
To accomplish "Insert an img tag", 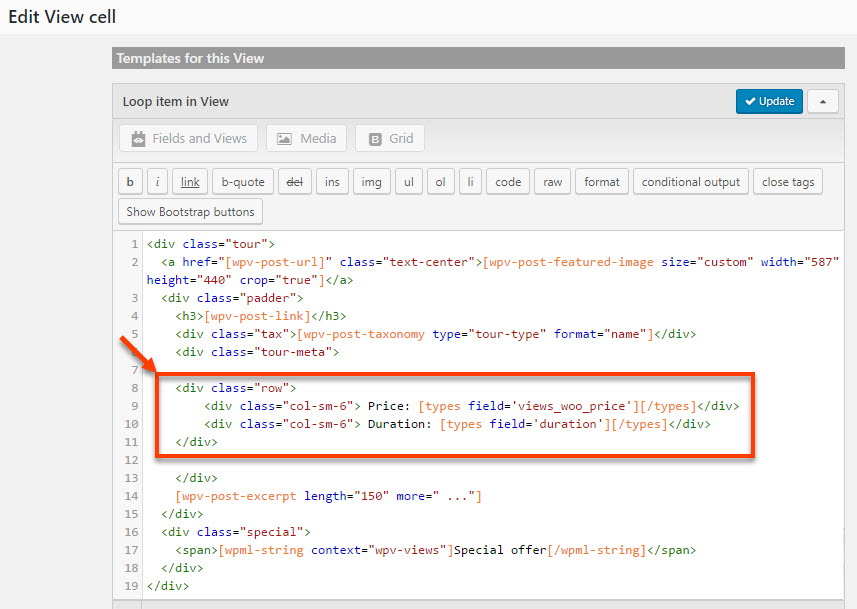I will [371, 181].
